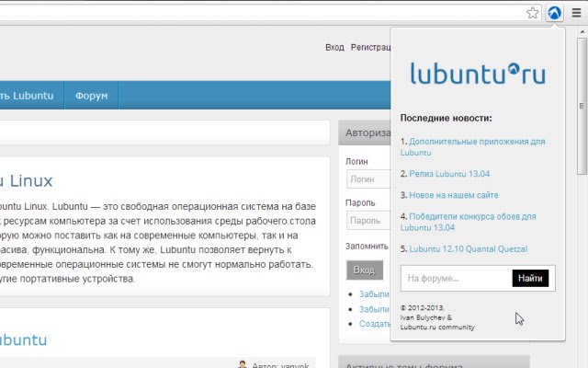Click the Создать link

tap(375, 324)
